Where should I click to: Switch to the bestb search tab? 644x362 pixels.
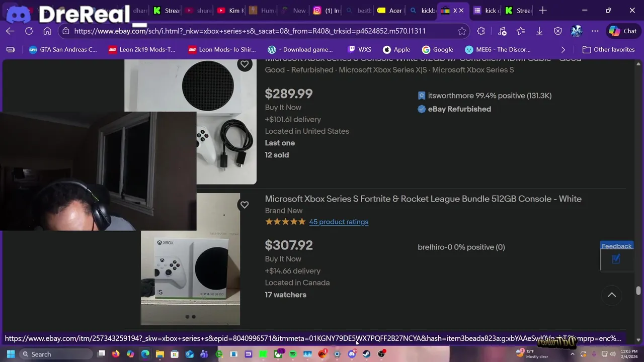coord(359,10)
